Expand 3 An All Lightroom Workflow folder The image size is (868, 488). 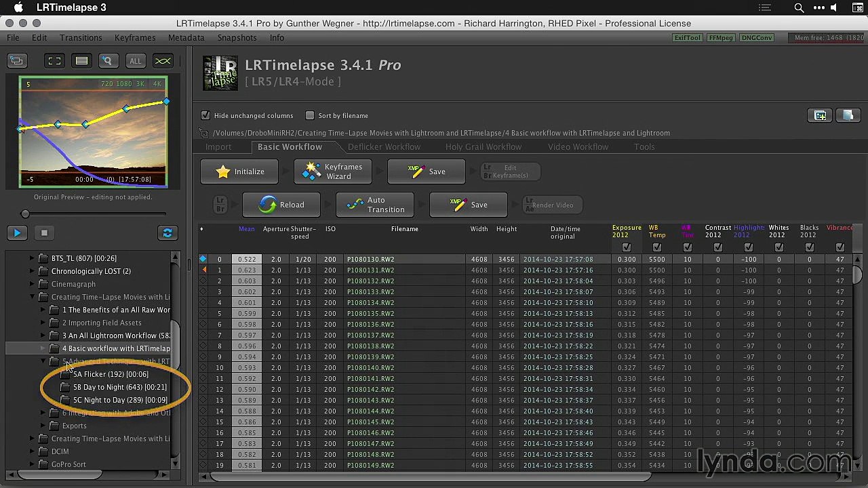[43, 335]
